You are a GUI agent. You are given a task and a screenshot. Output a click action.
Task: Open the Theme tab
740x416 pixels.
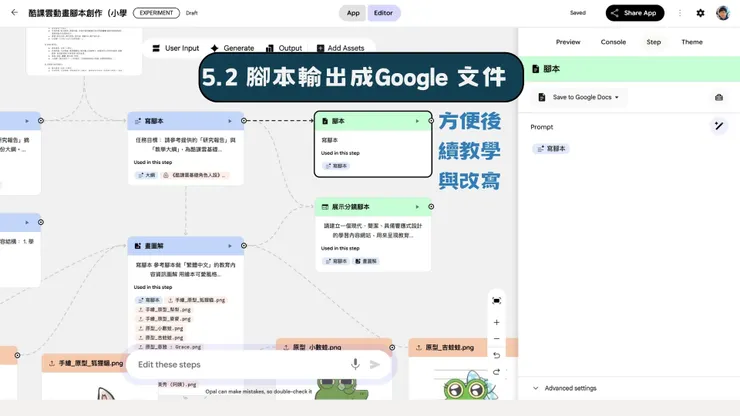coord(692,42)
